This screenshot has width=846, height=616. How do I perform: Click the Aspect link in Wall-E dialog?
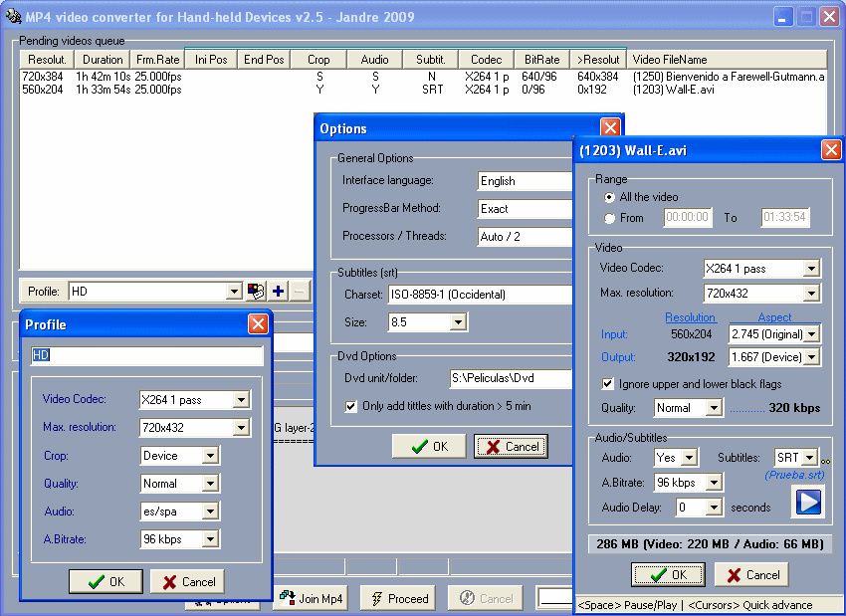[x=774, y=317]
